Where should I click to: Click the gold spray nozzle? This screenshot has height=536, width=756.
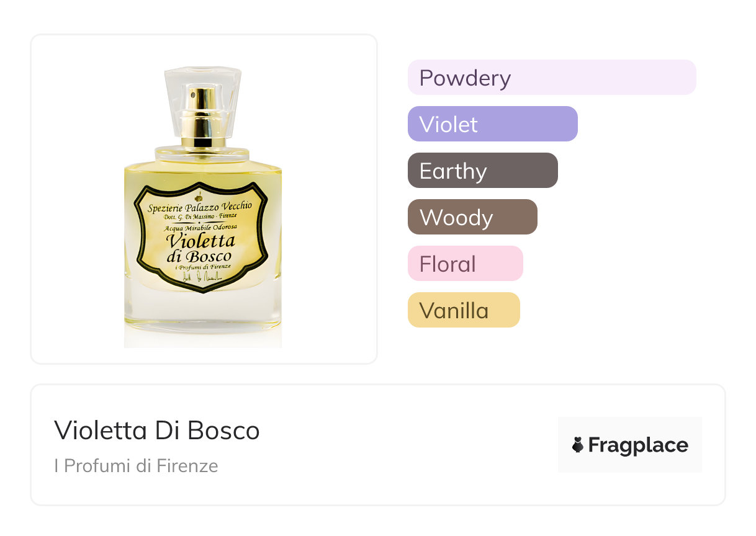pos(202,117)
